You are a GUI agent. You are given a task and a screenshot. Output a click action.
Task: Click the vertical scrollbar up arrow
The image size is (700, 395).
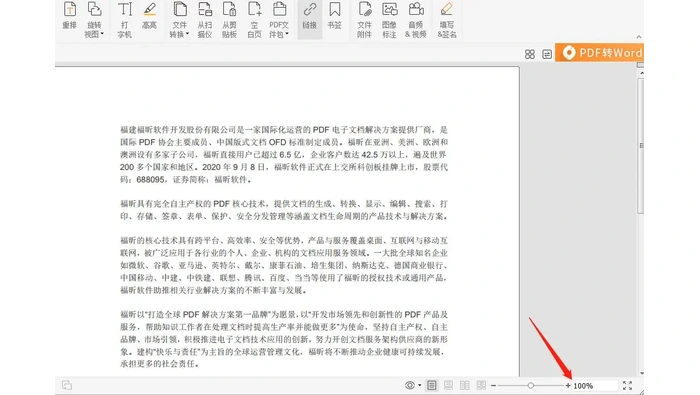(642, 72)
